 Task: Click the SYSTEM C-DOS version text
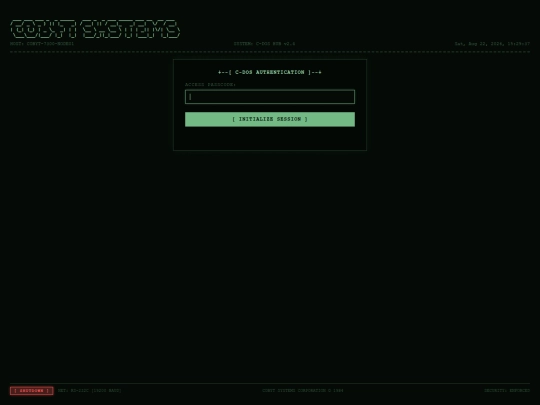pos(264,44)
